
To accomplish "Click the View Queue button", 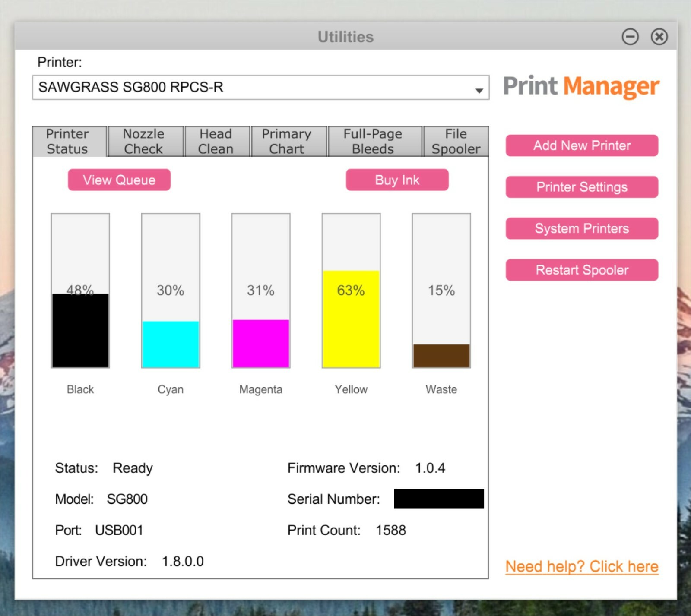I will (x=119, y=180).
